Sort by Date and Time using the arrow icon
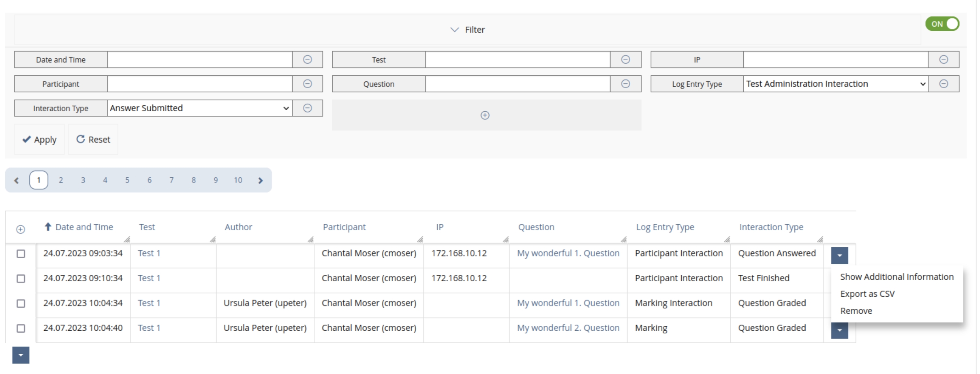Screen dimensions: 980x374 (48, 227)
